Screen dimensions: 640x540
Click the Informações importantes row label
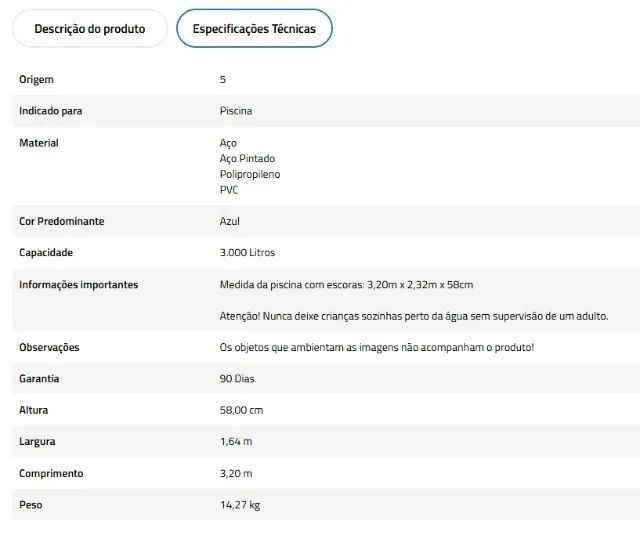(x=79, y=284)
